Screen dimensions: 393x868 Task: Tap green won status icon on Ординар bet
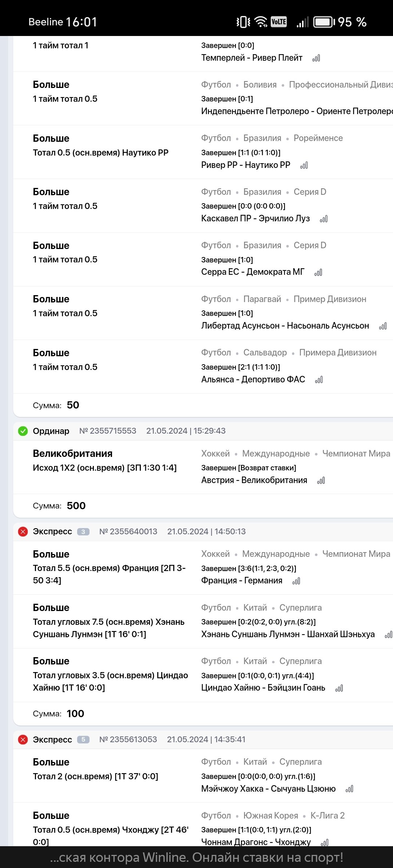click(23, 431)
